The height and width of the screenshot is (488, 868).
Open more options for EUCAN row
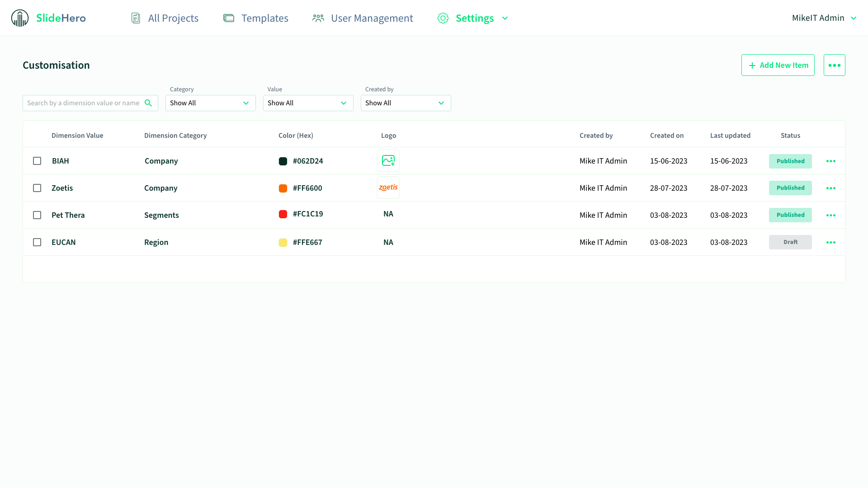pos(830,243)
